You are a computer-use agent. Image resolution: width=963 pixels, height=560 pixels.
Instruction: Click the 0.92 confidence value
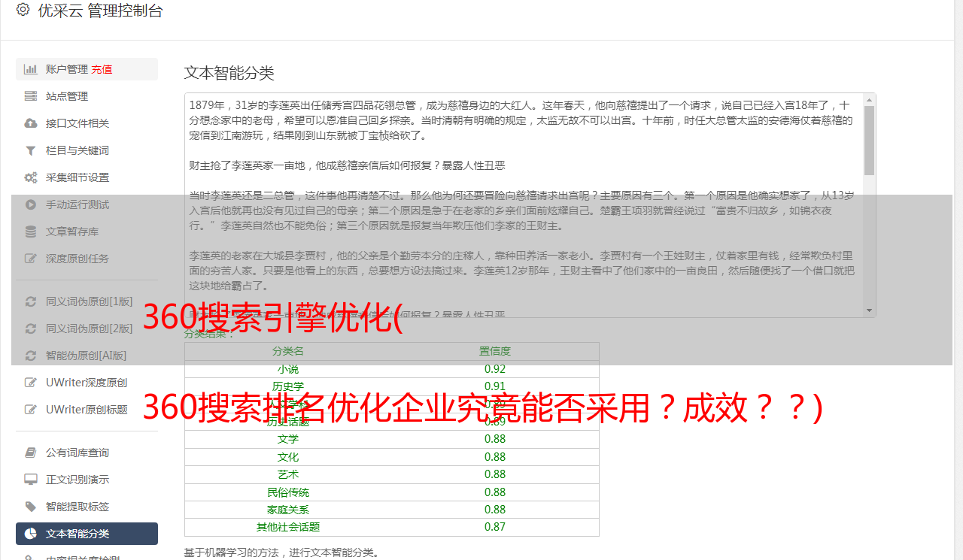tap(495, 369)
